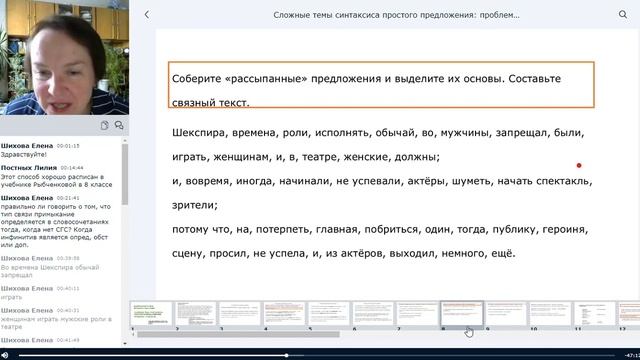Select slide thumbnail number 3
Image resolution: width=640 pixels, height=360 pixels.
click(240, 313)
